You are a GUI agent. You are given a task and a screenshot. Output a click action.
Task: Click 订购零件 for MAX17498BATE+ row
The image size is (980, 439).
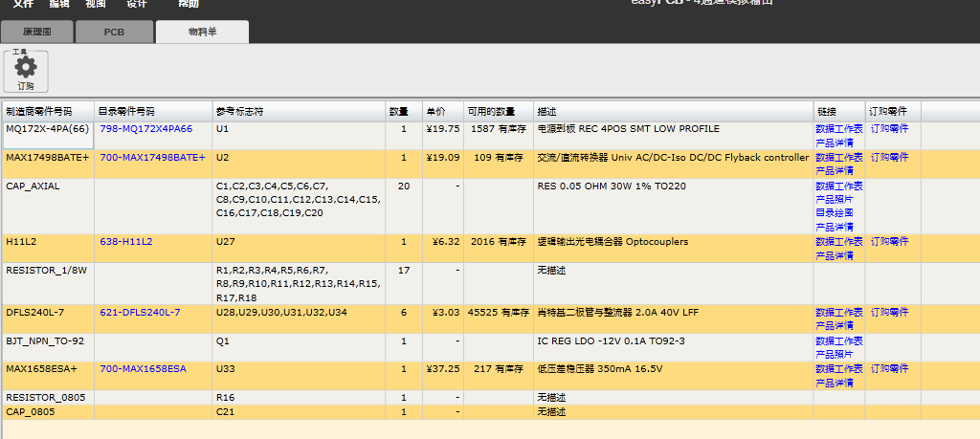point(889,158)
